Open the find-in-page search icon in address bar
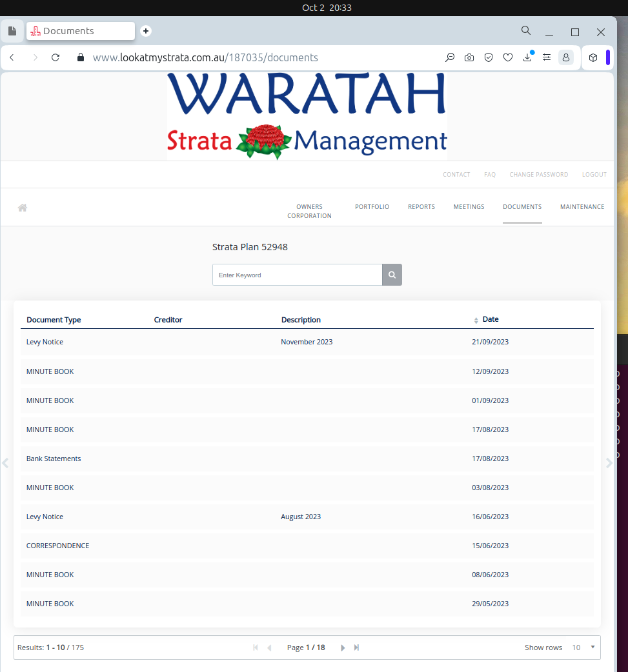Image resolution: width=628 pixels, height=672 pixels. (450, 57)
